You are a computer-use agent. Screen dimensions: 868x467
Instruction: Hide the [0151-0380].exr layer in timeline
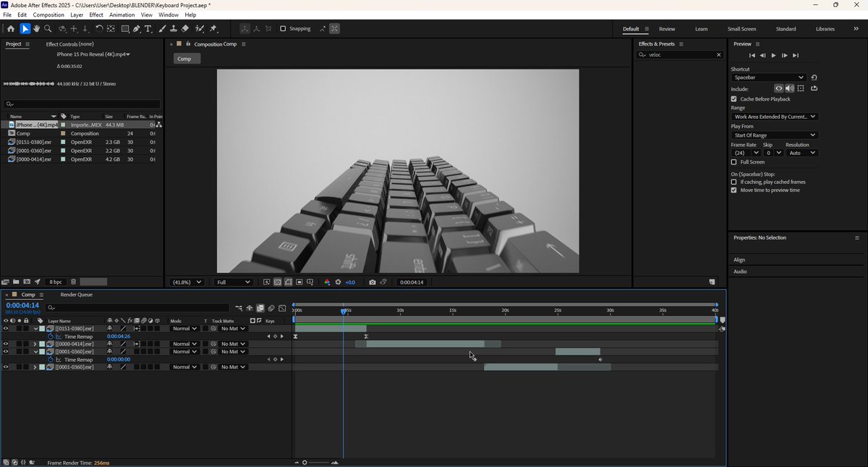[6, 329]
